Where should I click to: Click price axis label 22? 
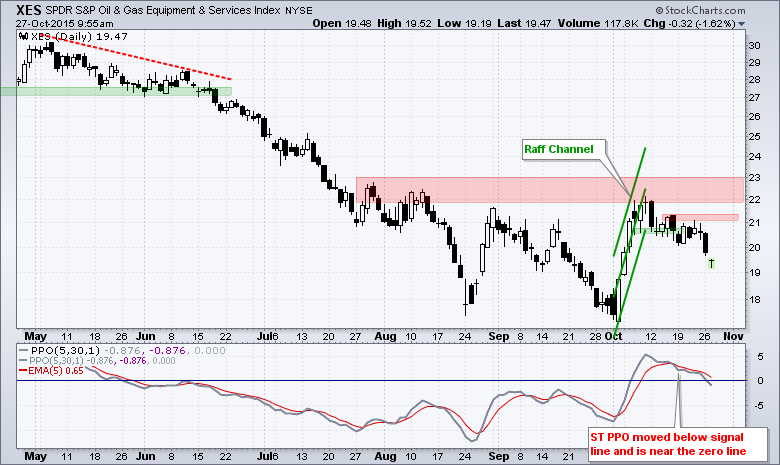pyautogui.click(x=754, y=199)
